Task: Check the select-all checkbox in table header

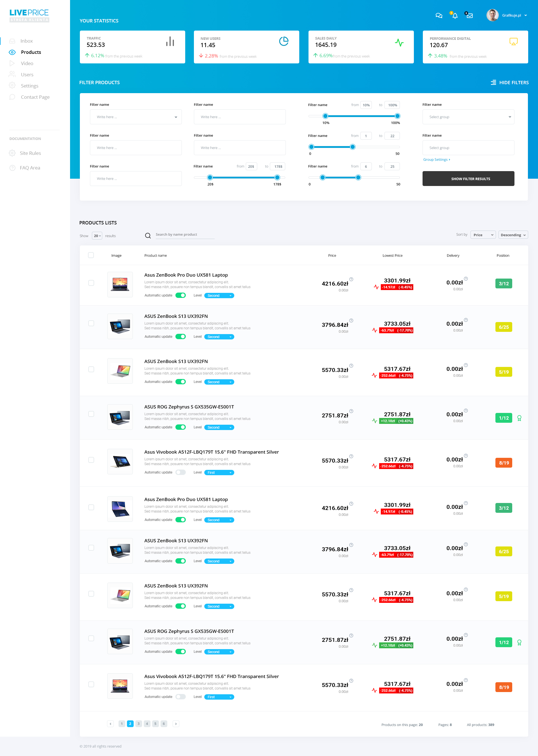Action: click(x=91, y=255)
